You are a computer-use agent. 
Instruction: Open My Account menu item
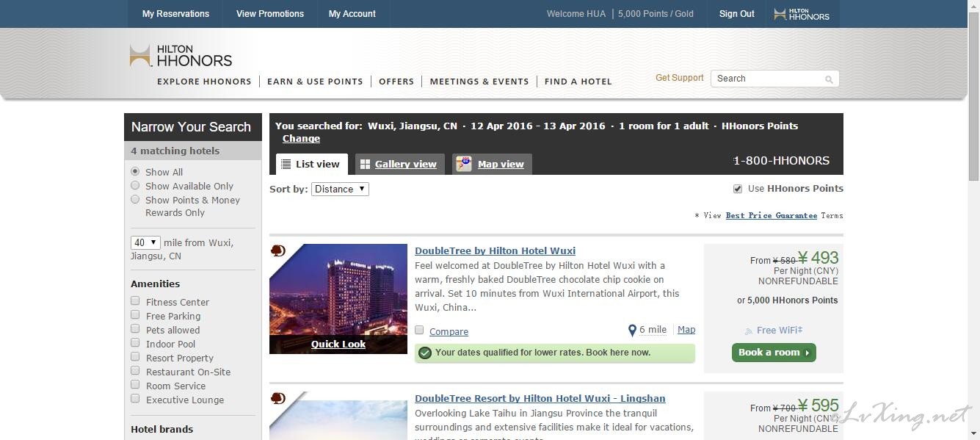[352, 14]
